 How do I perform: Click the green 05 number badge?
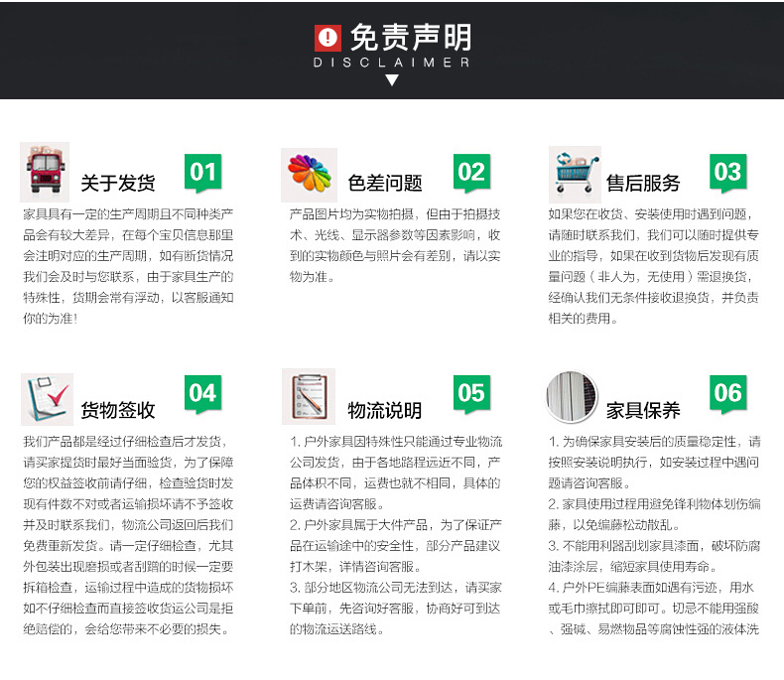point(470,394)
